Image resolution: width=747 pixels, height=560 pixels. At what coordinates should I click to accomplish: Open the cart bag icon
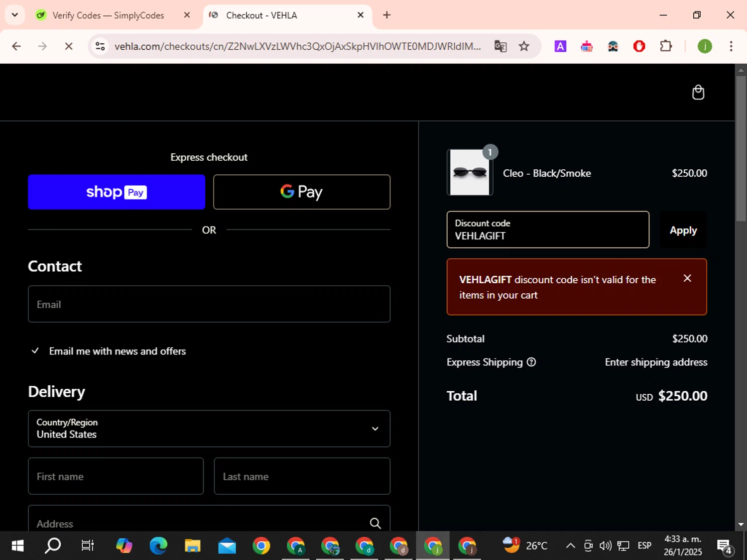698,92
